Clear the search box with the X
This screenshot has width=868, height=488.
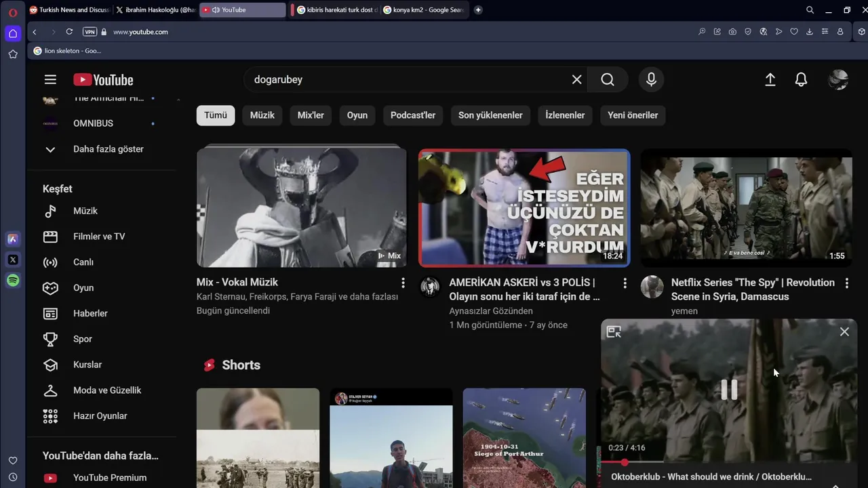tap(577, 79)
